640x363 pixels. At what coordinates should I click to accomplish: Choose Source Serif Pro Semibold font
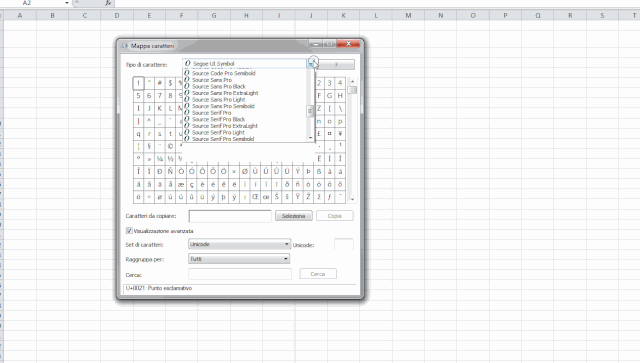tap(223, 139)
